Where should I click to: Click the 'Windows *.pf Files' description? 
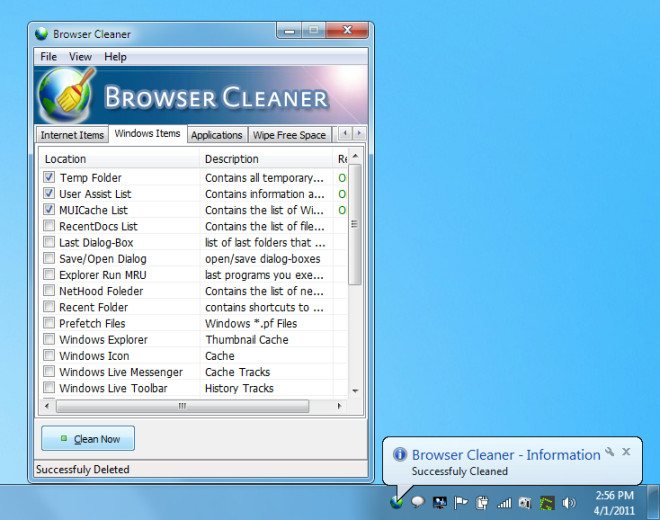click(251, 323)
